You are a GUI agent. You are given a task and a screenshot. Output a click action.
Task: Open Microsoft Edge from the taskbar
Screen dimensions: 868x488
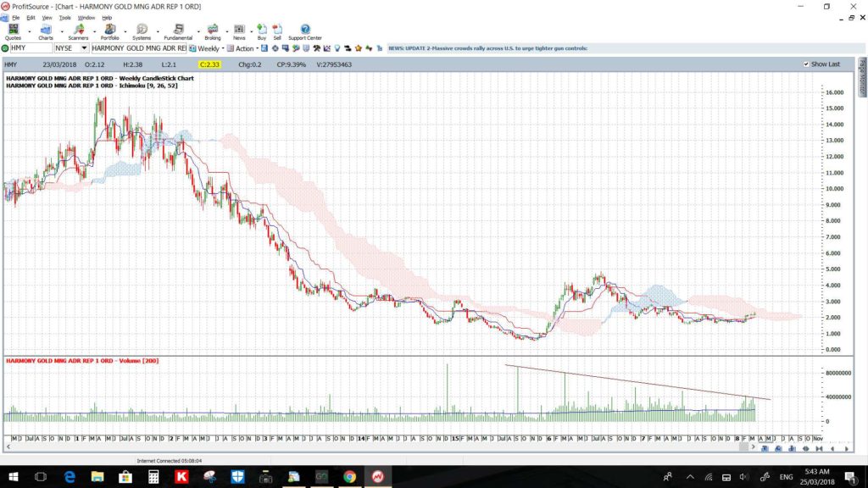(x=70, y=476)
